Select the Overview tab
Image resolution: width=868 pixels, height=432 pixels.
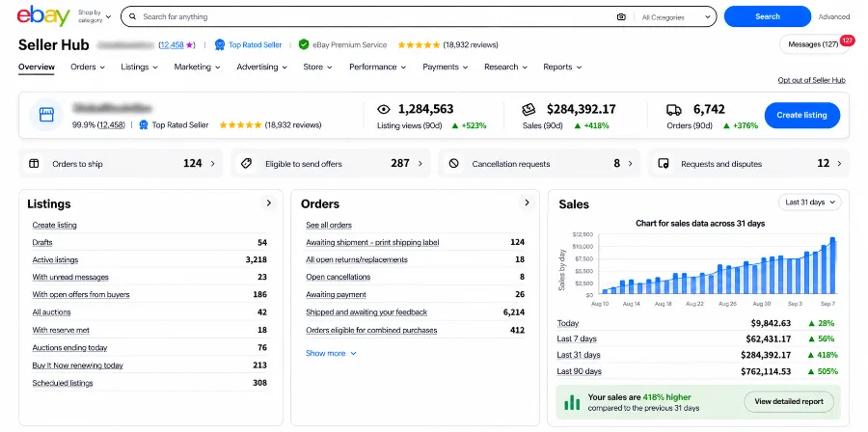(x=37, y=67)
